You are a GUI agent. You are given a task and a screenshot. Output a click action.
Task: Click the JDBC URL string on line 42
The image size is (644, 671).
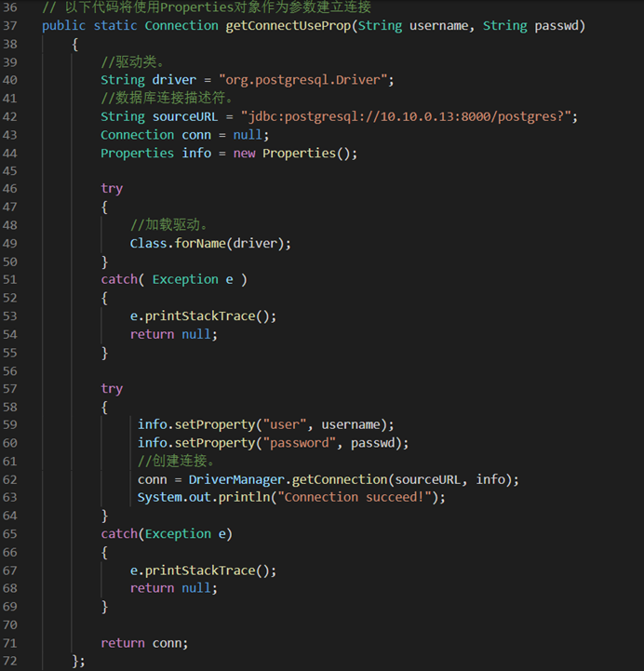point(406,116)
